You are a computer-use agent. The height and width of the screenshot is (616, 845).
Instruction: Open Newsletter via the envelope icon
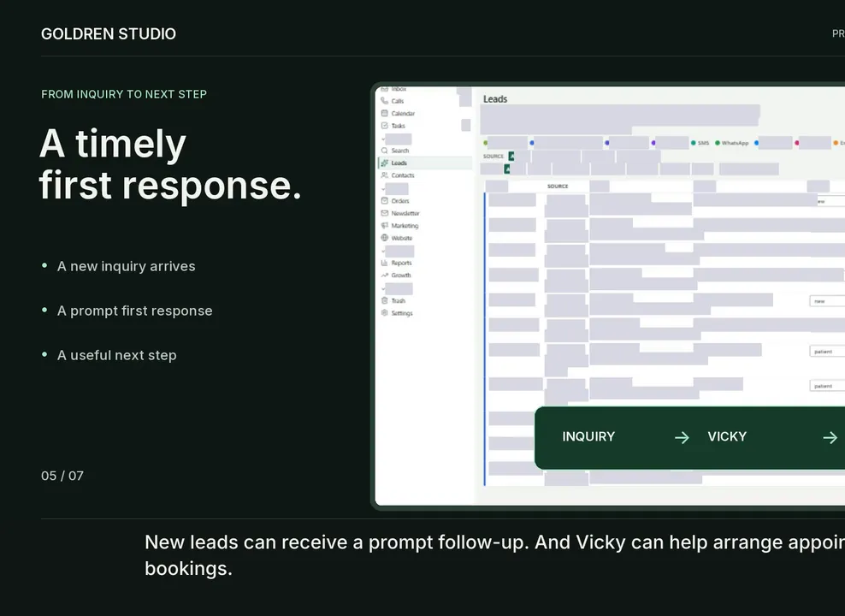384,213
